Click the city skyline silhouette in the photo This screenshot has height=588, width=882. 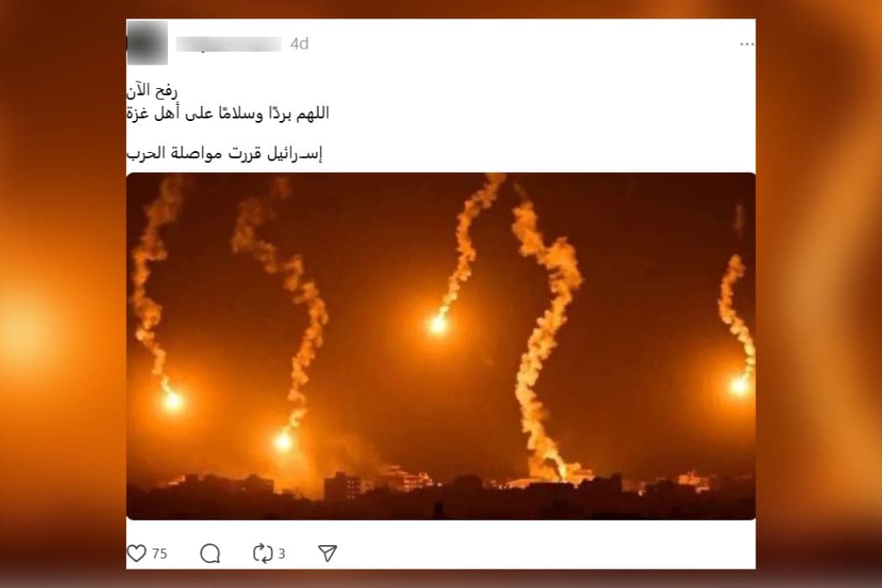click(x=441, y=495)
